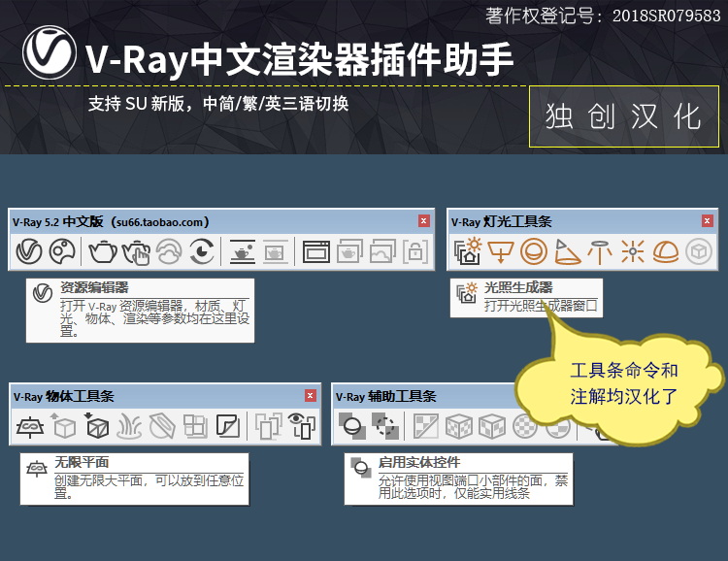Image resolution: width=728 pixels, height=561 pixels.
Task: Select the sphere light icon
Action: pyautogui.click(x=534, y=251)
